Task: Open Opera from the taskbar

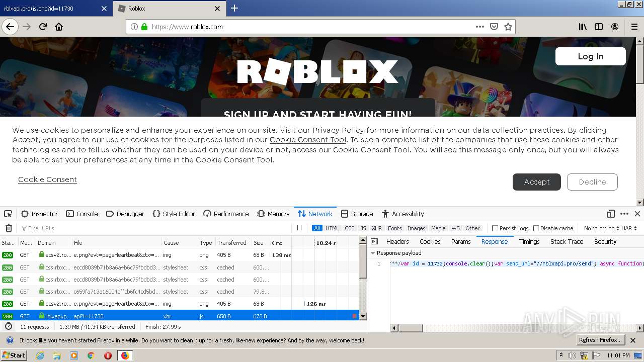Action: (108, 355)
